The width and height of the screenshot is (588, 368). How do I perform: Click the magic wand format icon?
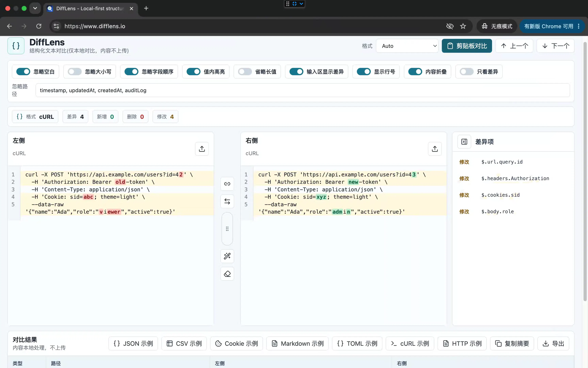227,256
